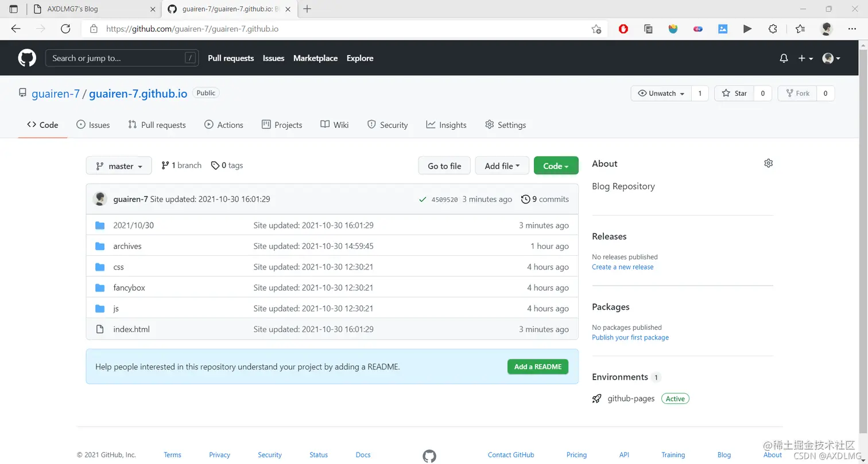The height and width of the screenshot is (464, 868).
Task: Open the index.html file
Action: click(x=131, y=329)
